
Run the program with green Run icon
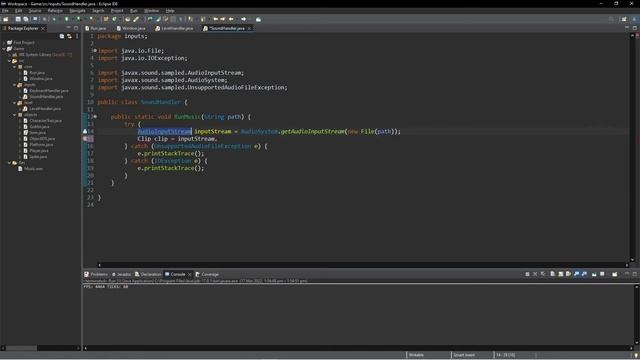point(67,19)
